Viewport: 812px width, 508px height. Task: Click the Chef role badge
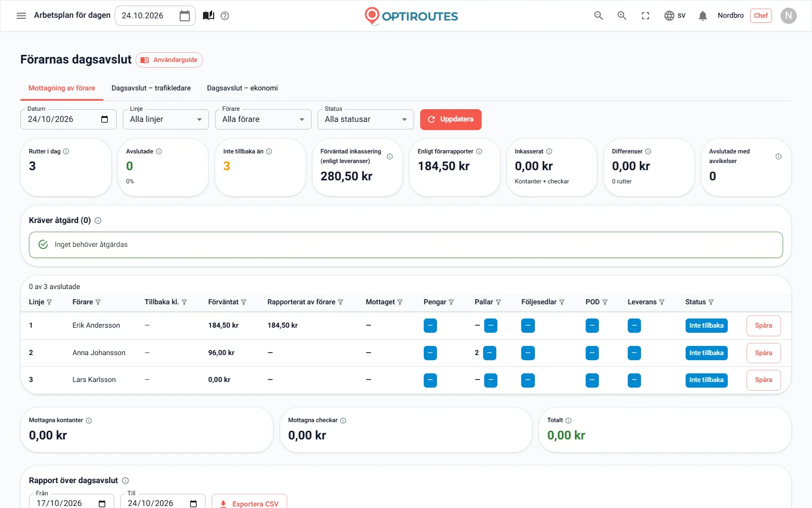point(761,16)
